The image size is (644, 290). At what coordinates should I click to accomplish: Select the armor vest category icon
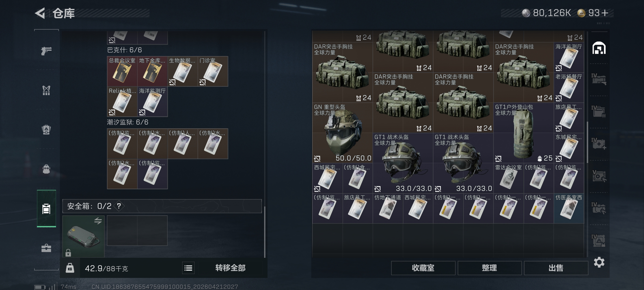pos(46,90)
